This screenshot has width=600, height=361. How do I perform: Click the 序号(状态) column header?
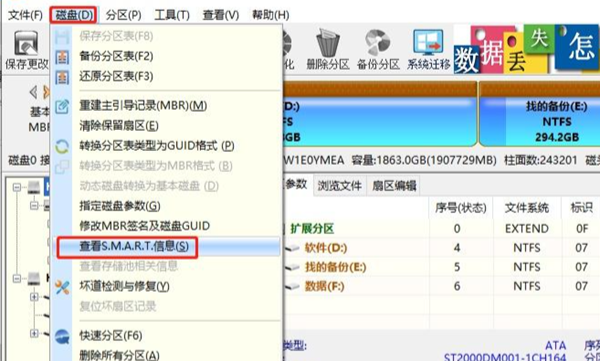tap(461, 208)
